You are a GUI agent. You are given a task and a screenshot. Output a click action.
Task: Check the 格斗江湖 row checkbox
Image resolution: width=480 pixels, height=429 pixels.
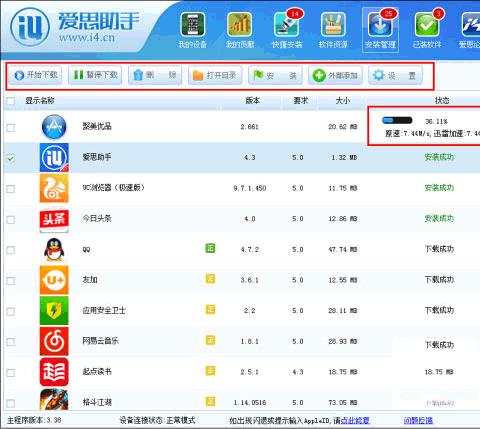(11, 403)
